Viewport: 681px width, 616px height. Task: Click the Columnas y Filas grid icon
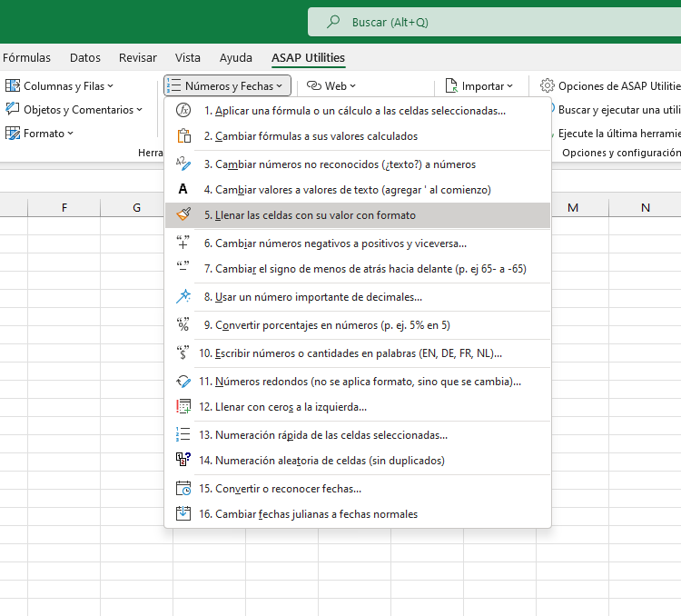[13, 85]
